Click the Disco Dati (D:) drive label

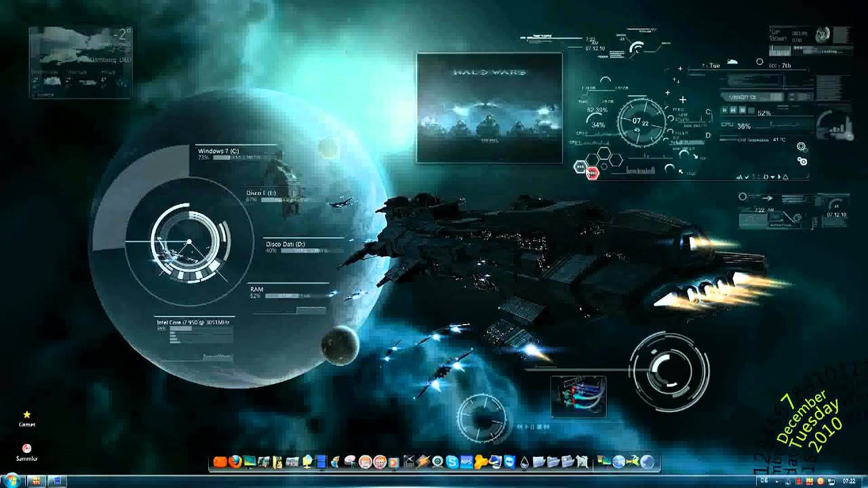click(285, 244)
